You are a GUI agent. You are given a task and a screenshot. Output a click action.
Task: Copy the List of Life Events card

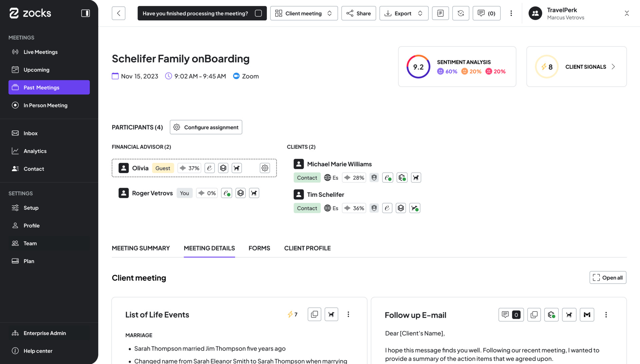[x=314, y=314]
